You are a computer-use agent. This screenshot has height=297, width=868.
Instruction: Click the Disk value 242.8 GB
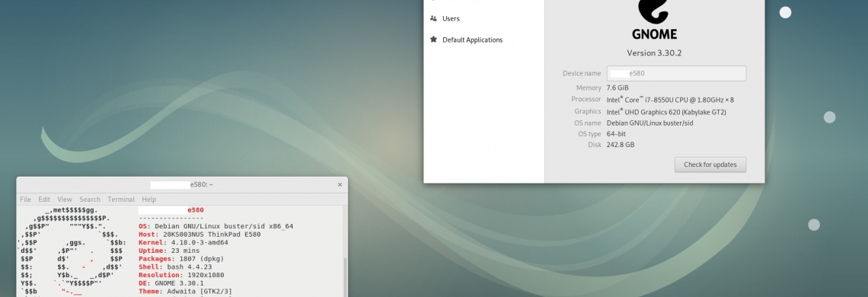(621, 145)
